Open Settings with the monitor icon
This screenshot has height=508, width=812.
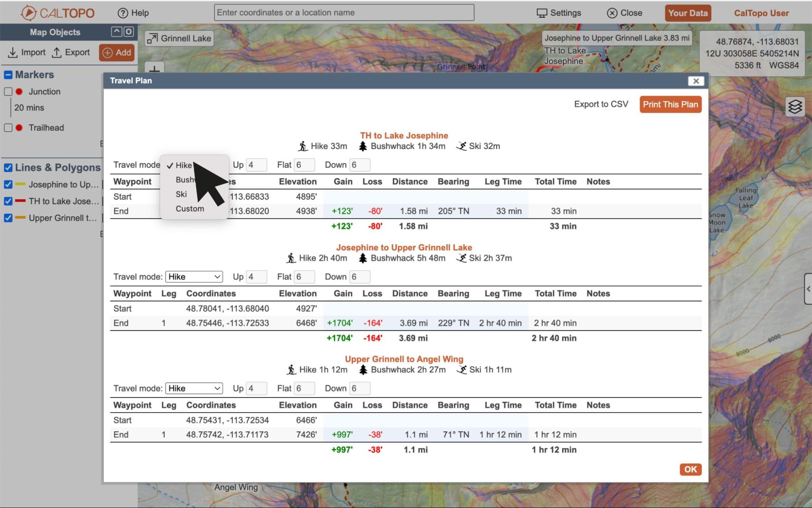(542, 13)
